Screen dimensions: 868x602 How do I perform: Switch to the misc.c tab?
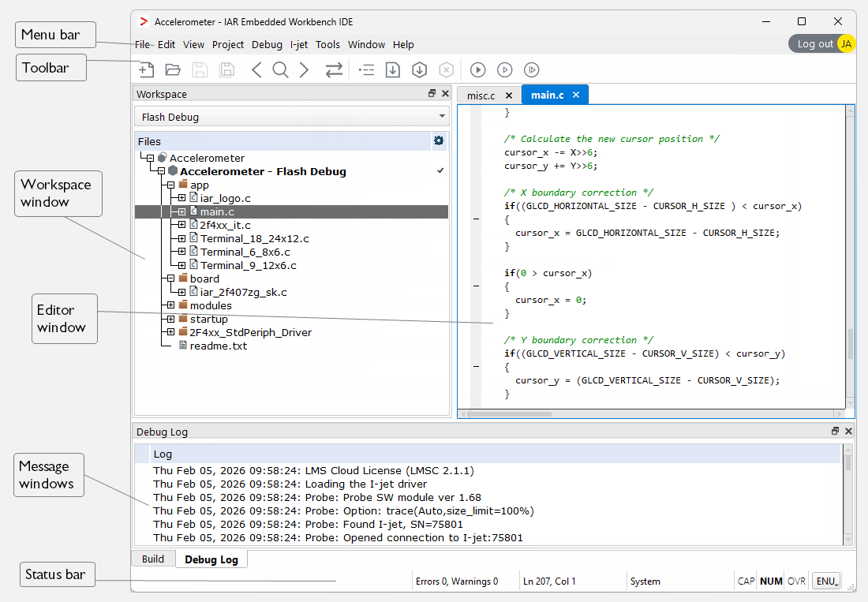(x=481, y=95)
